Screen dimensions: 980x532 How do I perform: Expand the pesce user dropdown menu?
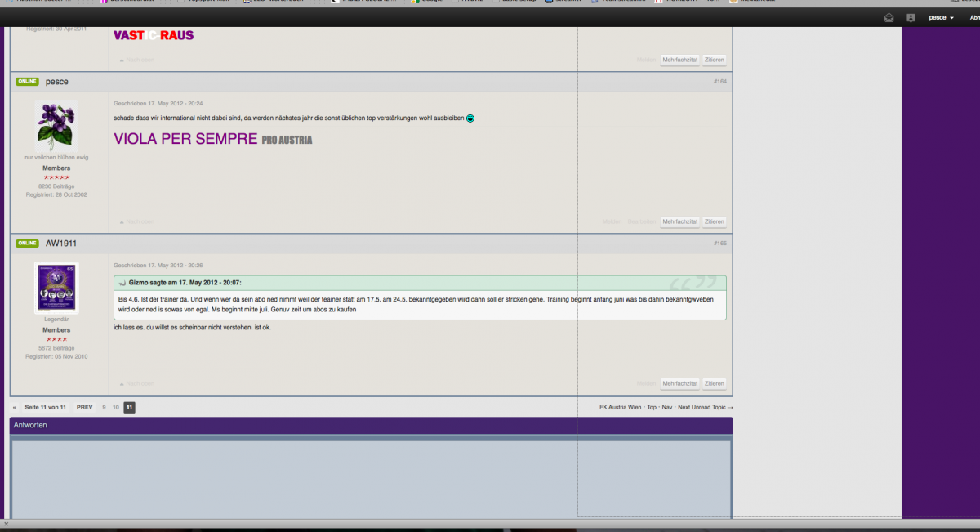(x=942, y=17)
